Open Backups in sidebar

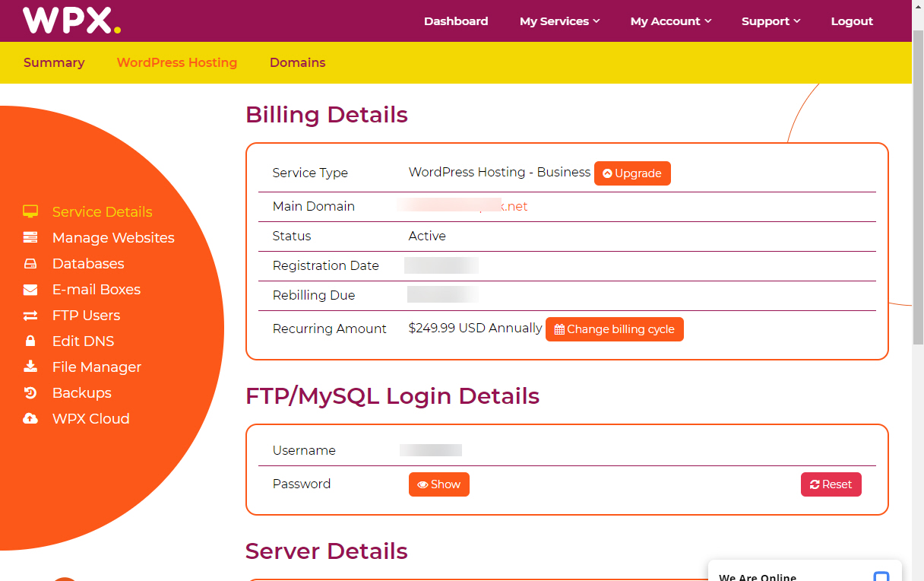tap(82, 393)
